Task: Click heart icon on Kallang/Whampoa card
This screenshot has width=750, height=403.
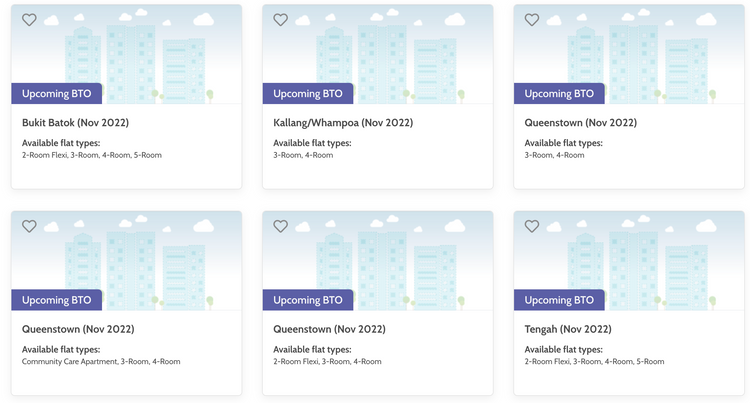Action: click(280, 20)
